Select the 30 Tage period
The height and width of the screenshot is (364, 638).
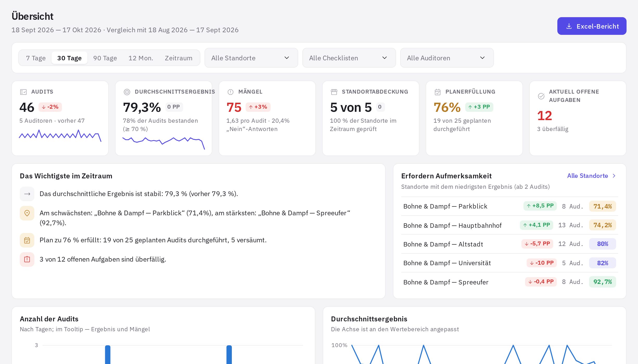coord(69,58)
